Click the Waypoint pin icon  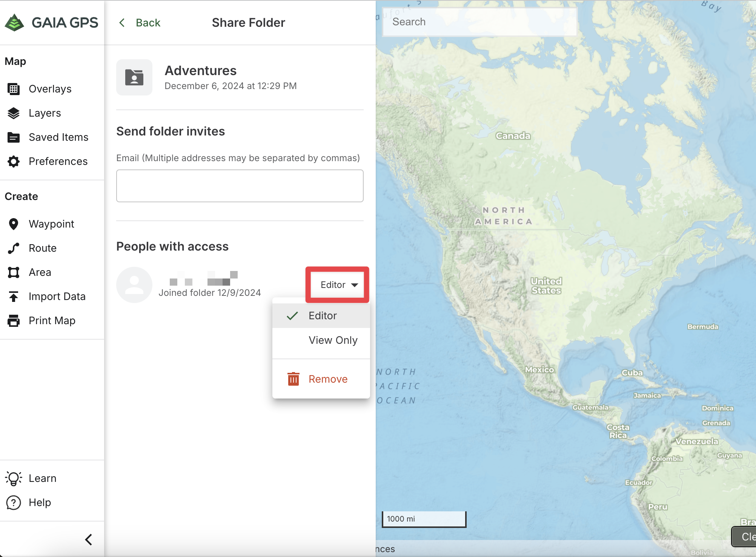14,224
